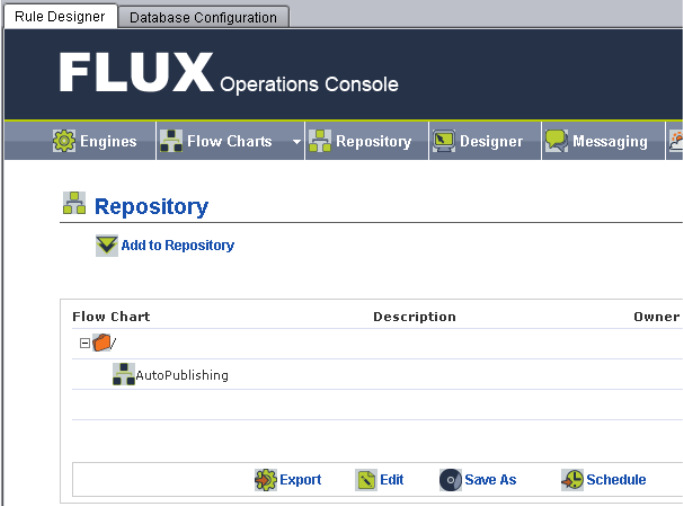Click the Flow Chart column header
The width and height of the screenshot is (683, 506).
pos(111,317)
